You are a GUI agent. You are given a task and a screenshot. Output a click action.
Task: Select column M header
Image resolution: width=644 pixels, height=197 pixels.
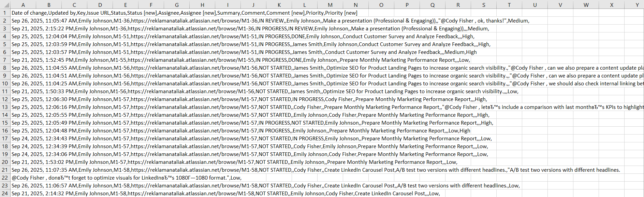pos(330,5)
